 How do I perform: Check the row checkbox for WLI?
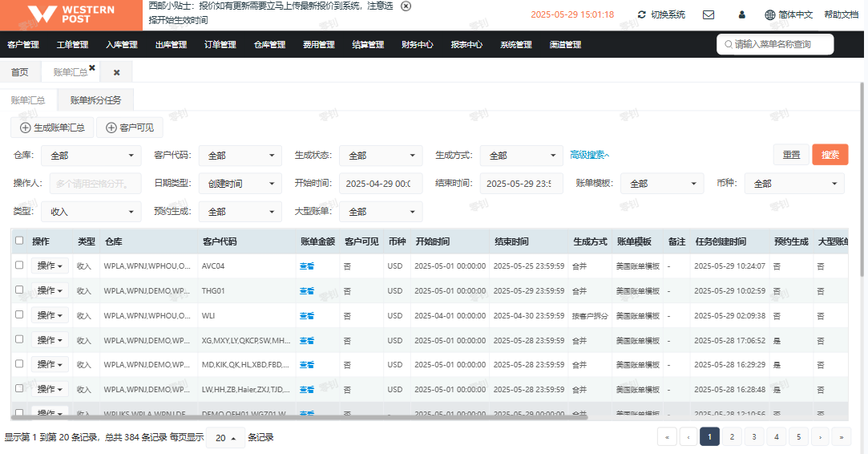19,314
